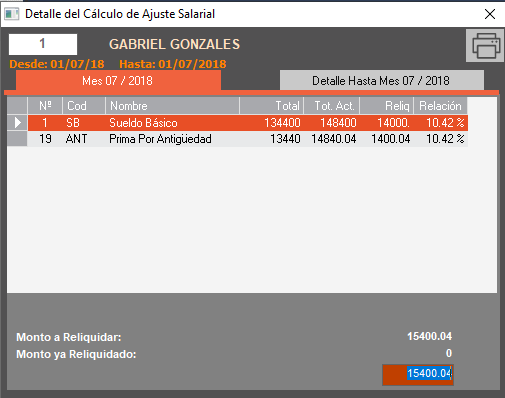
Task: Click the 14000. Reliq cell
Action: pos(387,123)
